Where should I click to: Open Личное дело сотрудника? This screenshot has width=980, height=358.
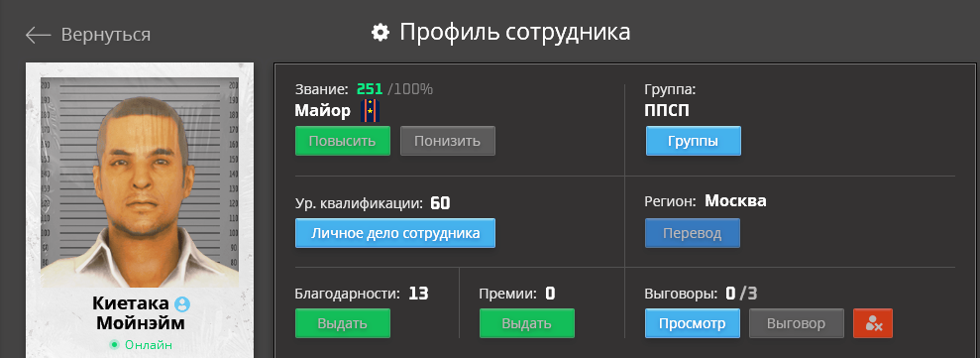tap(395, 233)
